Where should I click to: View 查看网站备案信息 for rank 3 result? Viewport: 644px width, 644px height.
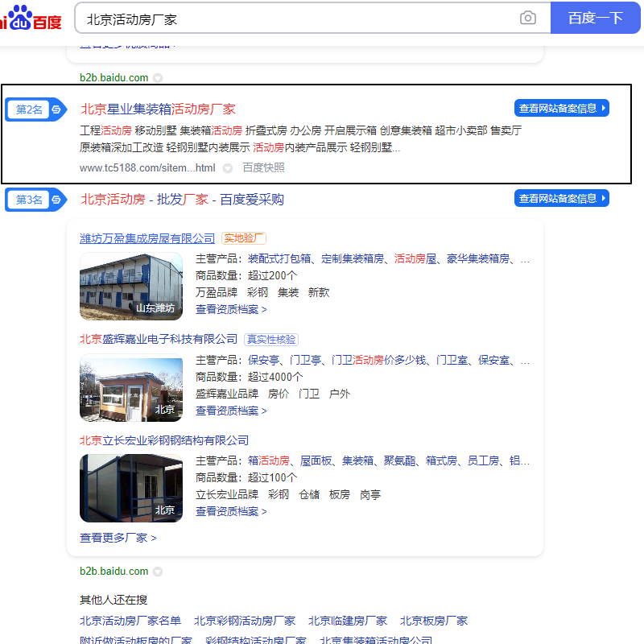click(x=561, y=198)
